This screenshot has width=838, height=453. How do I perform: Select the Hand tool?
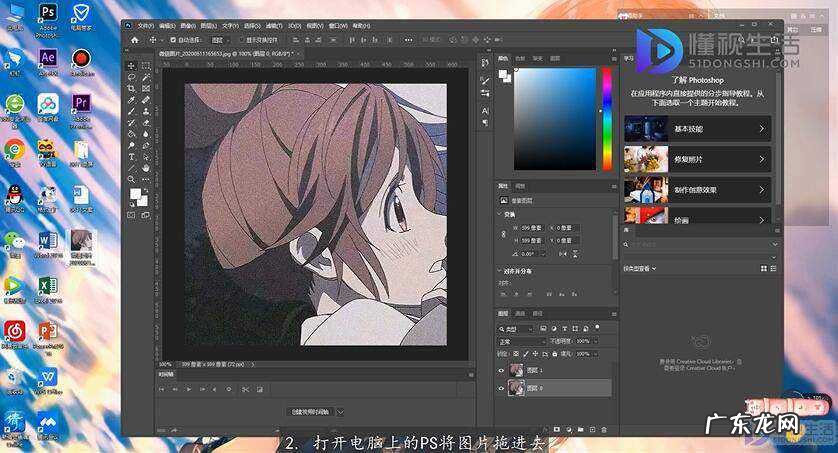[x=146, y=168]
